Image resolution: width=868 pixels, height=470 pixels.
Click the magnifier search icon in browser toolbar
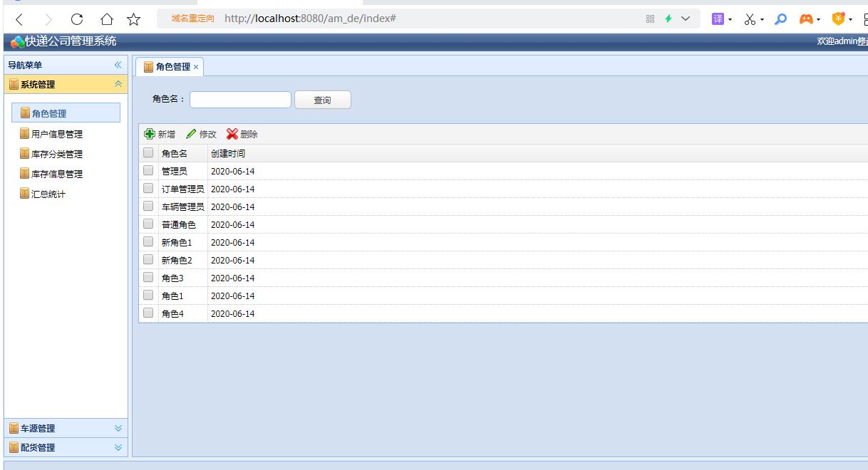[x=781, y=19]
